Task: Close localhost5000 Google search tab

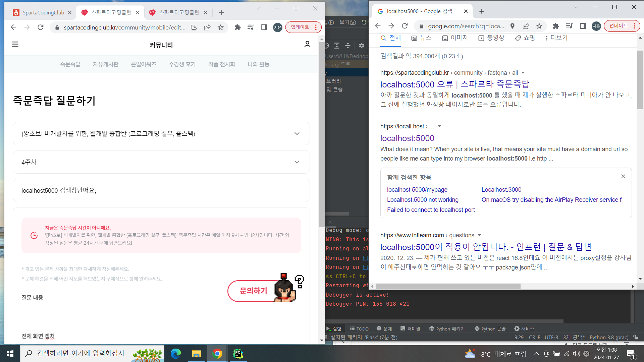Action: coord(466,11)
